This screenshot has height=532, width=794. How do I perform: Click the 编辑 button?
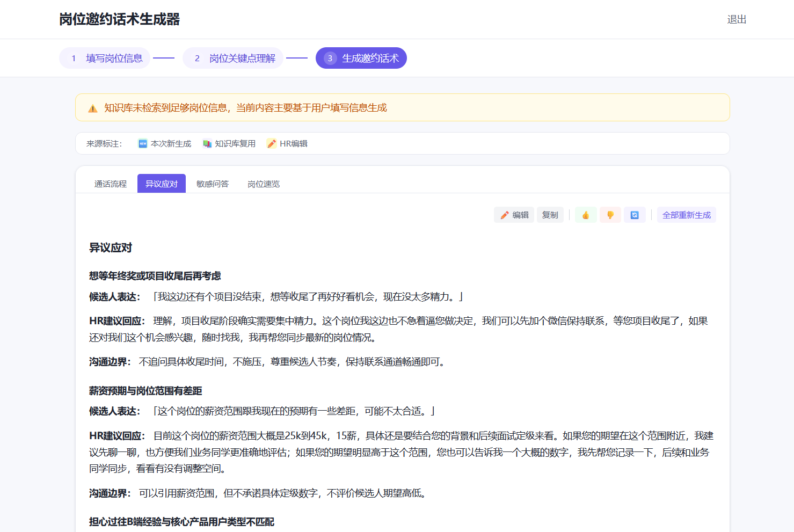click(514, 215)
